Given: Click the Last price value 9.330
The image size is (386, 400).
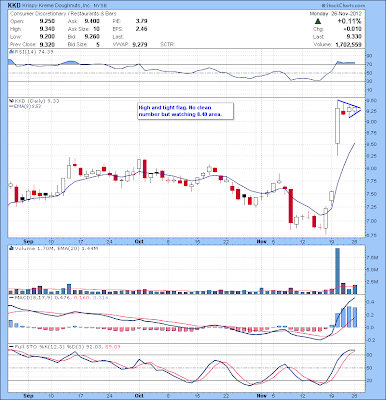Looking at the screenshot, I should [354, 37].
